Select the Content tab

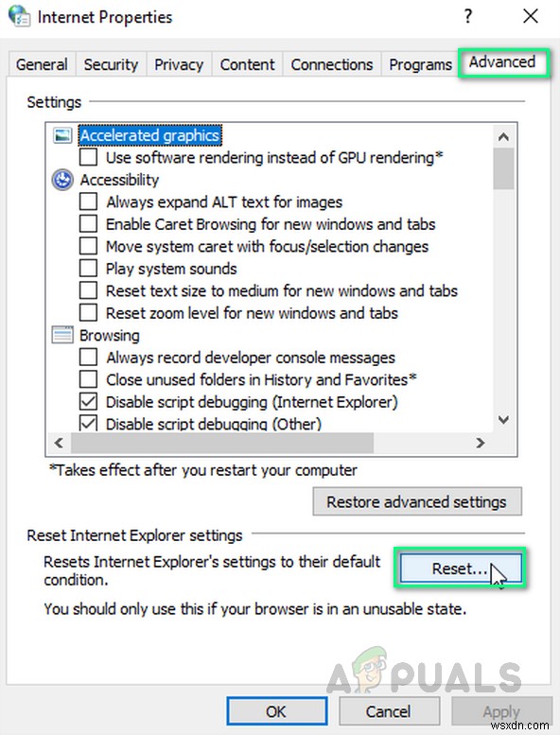click(247, 64)
